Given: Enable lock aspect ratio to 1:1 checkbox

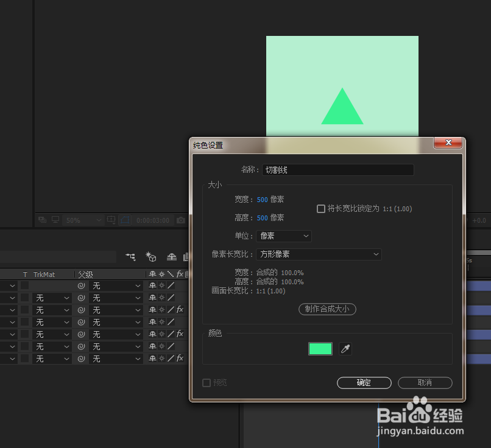Looking at the screenshot, I should pos(321,209).
